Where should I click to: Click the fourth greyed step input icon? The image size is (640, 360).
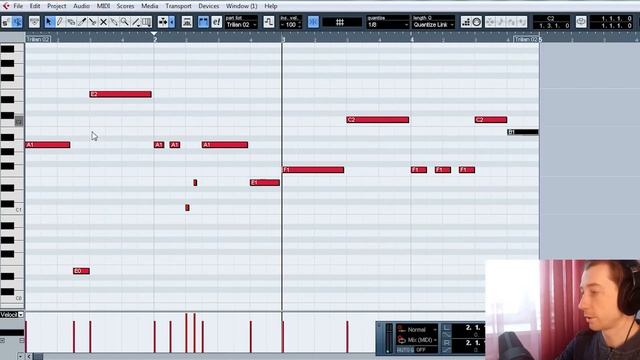tap(522, 22)
